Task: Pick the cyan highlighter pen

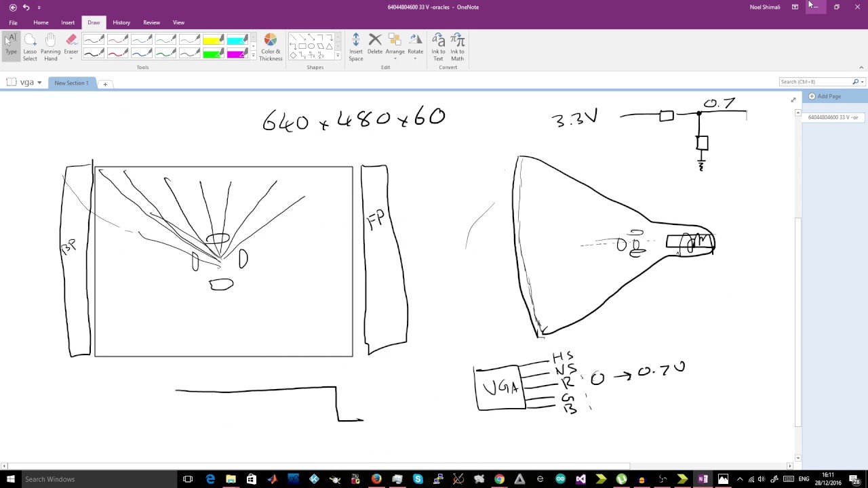Action: (x=237, y=40)
